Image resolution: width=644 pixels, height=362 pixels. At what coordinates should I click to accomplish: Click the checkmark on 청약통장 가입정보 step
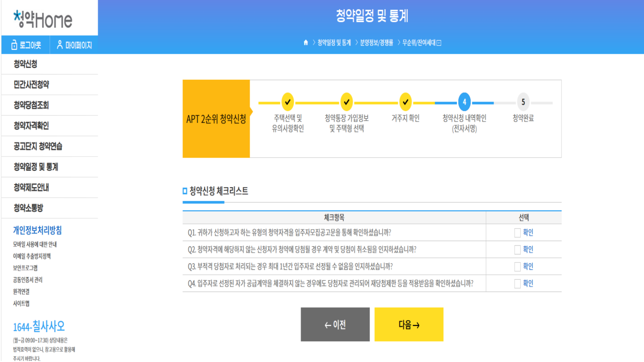(x=346, y=102)
